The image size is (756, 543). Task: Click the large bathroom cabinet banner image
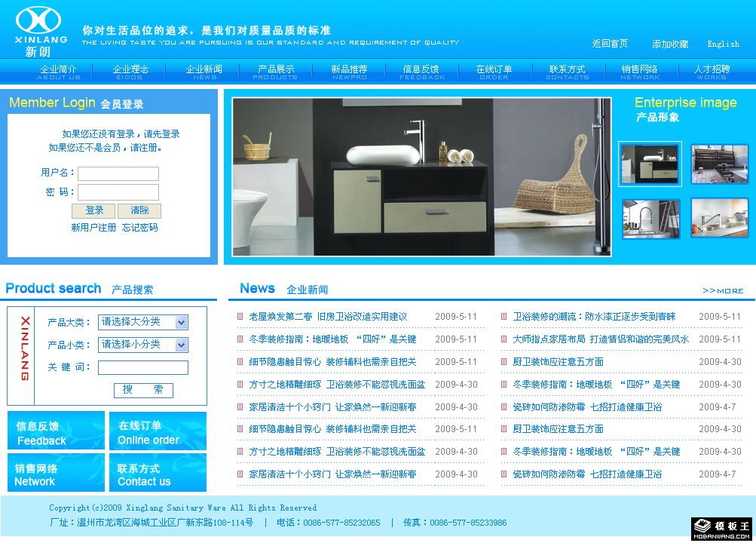pos(422,177)
